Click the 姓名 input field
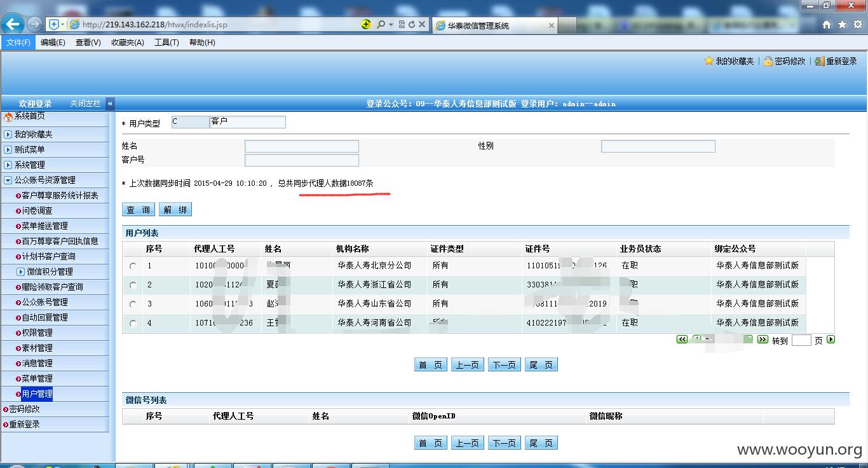Screen dimensions: 868x468 [x=302, y=147]
